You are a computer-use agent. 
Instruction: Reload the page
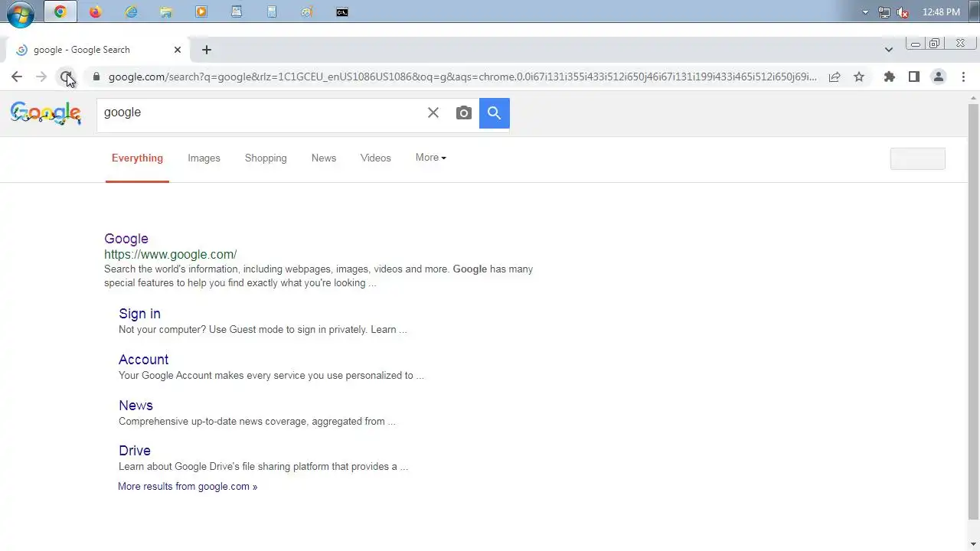tap(66, 77)
